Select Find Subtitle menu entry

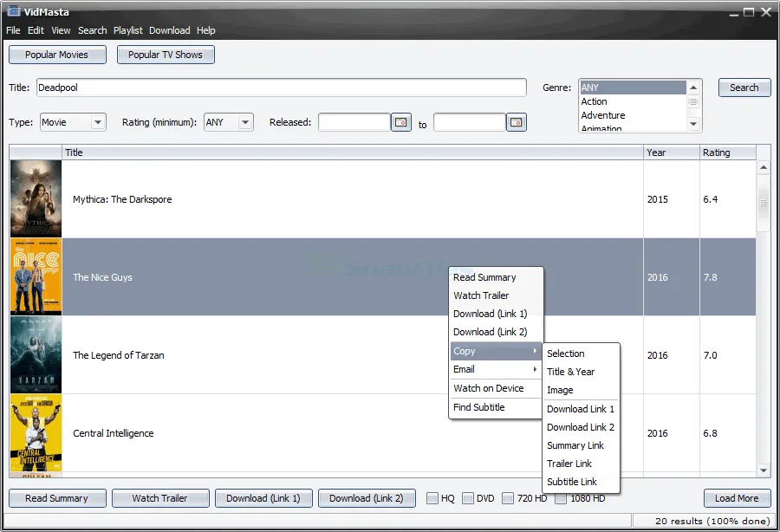[x=495, y=406]
